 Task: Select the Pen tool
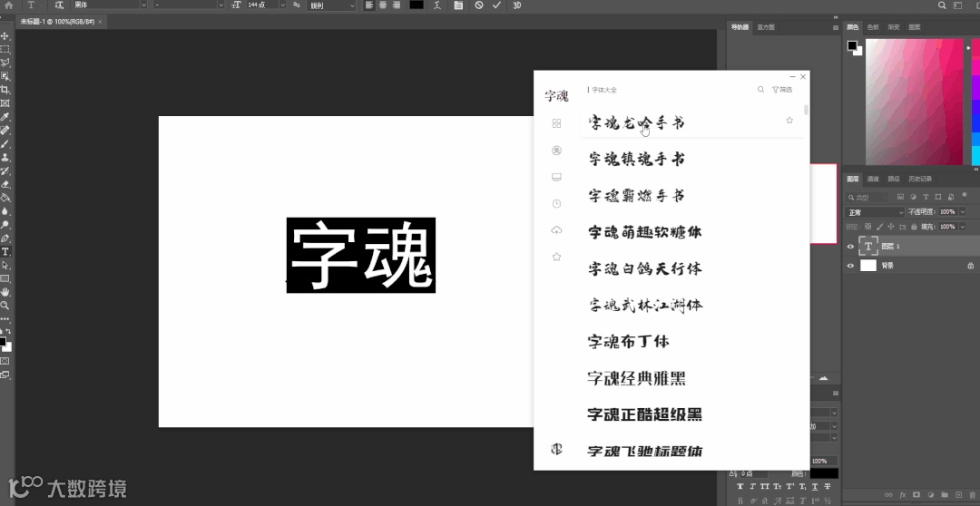tap(5, 238)
